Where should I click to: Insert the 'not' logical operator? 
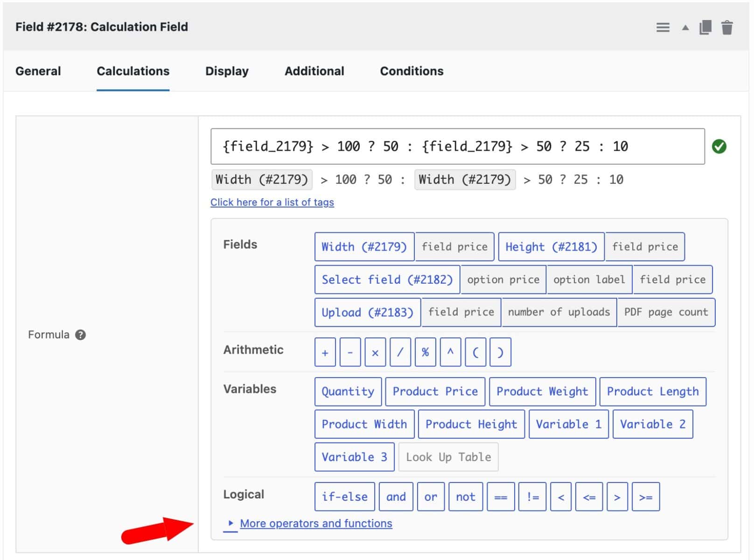[466, 497]
